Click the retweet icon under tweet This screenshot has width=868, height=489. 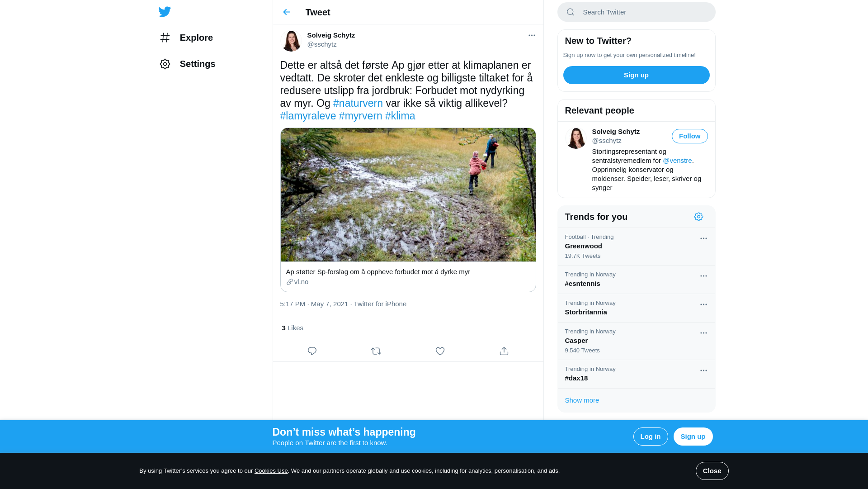[x=376, y=351]
